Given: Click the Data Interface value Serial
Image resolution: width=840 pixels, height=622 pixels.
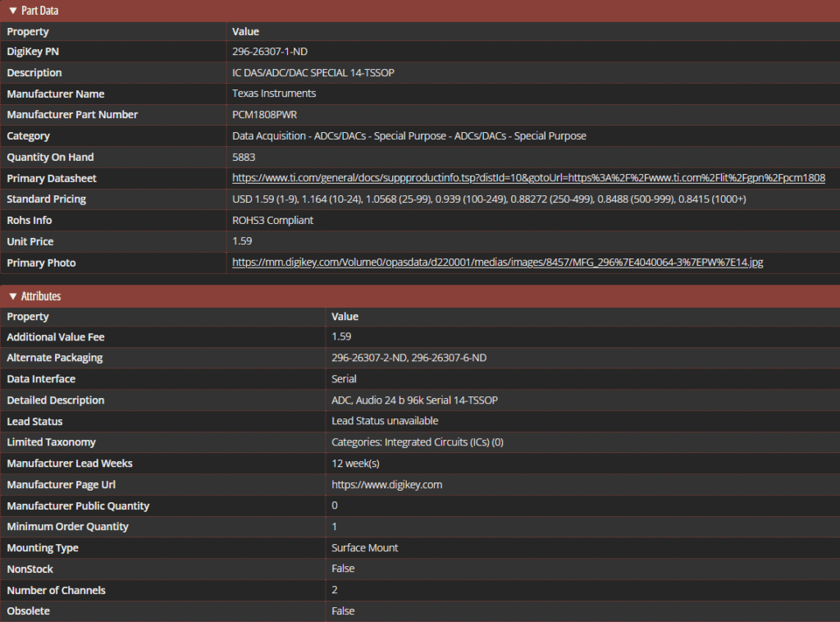Looking at the screenshot, I should pyautogui.click(x=344, y=379).
